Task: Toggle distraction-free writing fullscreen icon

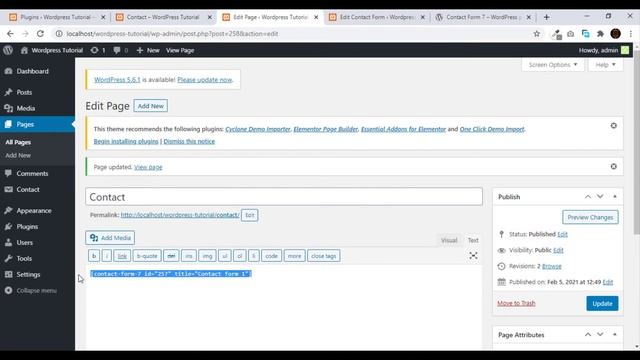Action: tap(473, 256)
